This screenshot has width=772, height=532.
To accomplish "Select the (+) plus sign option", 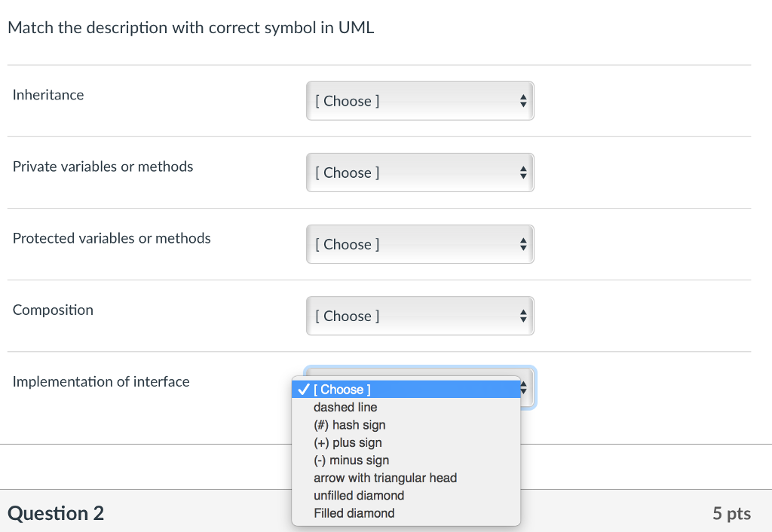I will (x=347, y=442).
